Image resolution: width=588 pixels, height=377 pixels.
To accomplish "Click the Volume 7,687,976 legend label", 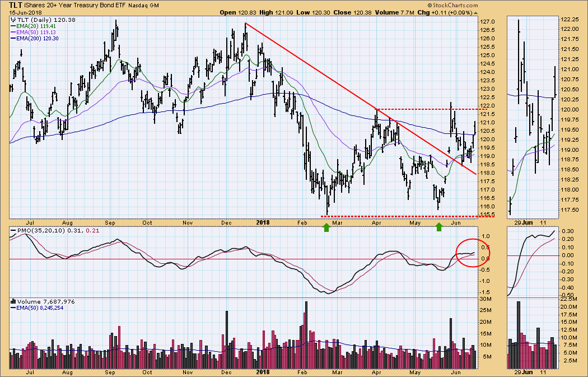I will tap(46, 301).
